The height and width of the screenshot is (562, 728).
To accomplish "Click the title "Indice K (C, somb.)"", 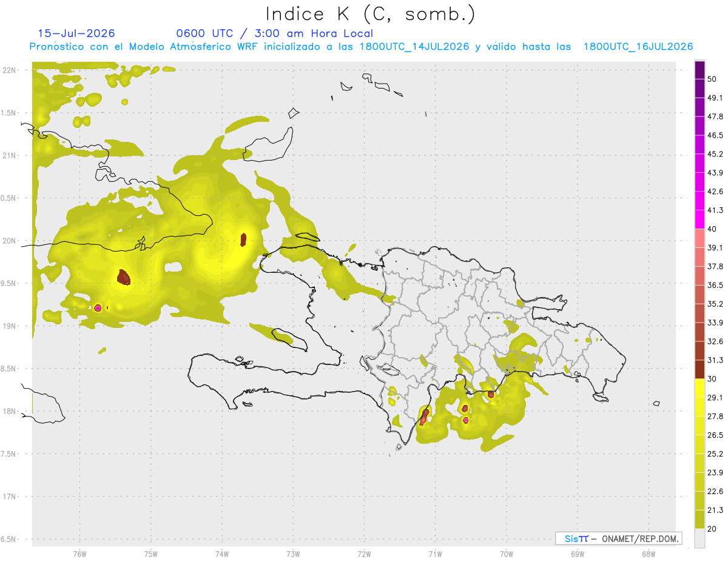I will (370, 14).
